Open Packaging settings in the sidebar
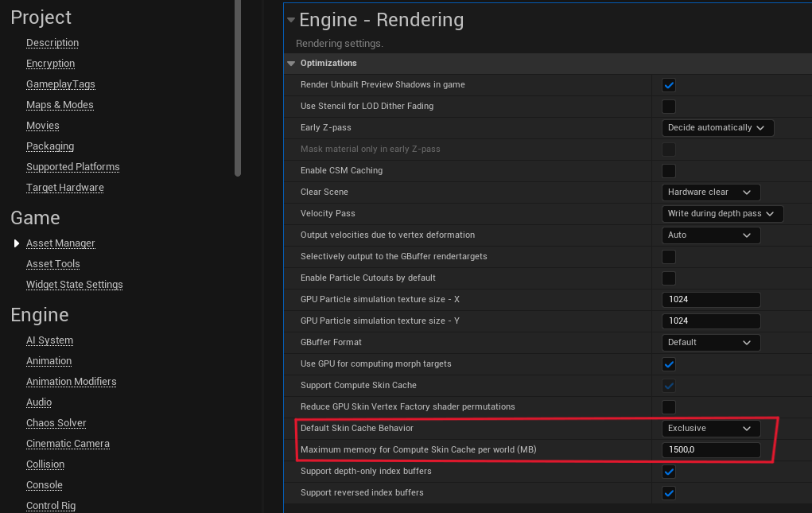This screenshot has height=513, width=812. pyautogui.click(x=50, y=146)
